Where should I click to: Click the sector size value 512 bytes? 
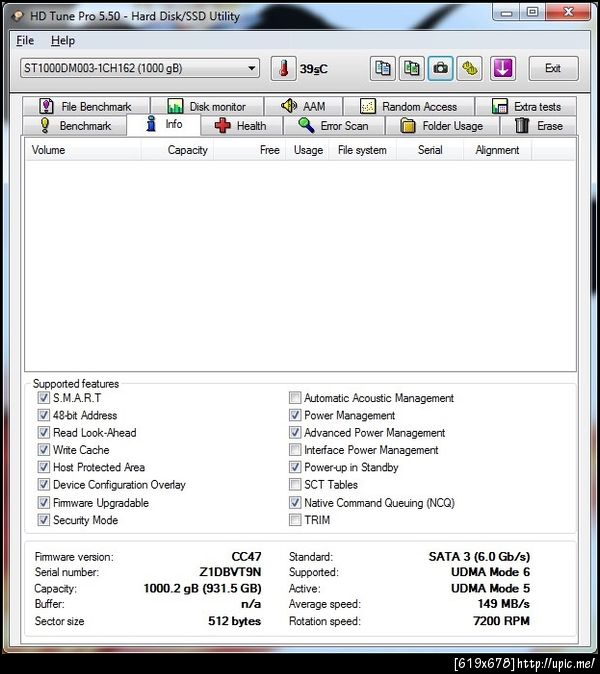[235, 621]
